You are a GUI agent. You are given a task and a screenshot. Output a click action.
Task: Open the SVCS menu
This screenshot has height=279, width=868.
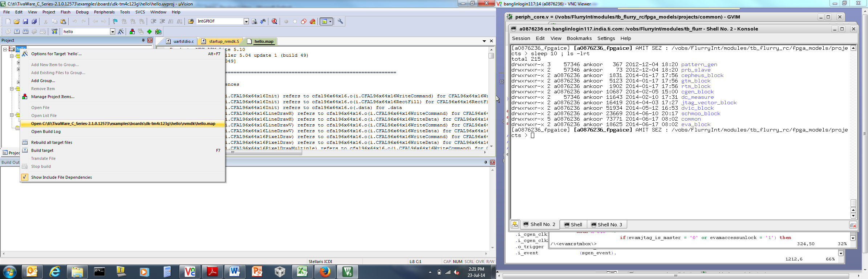[x=140, y=12]
